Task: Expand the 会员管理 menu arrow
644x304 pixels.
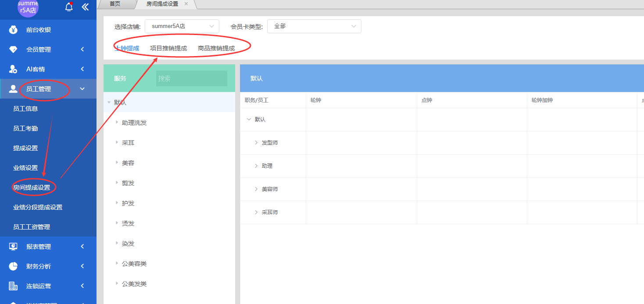Action: [82, 49]
